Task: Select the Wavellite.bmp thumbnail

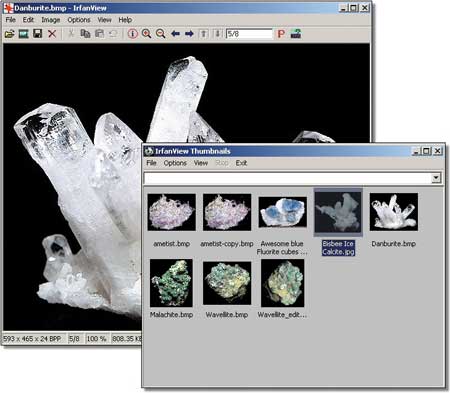Action: click(227, 283)
